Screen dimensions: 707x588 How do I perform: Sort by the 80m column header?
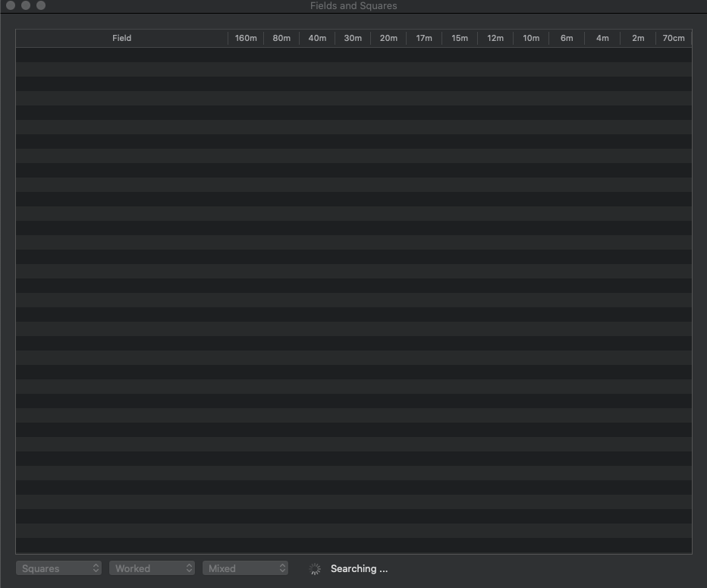[x=281, y=38]
